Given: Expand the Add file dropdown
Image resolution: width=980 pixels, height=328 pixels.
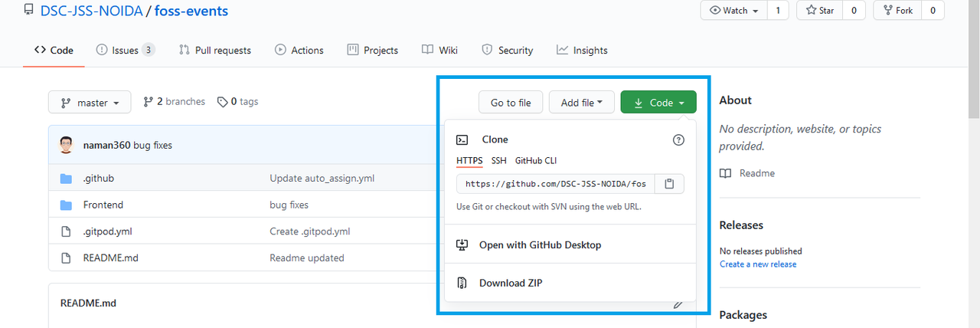Looking at the screenshot, I should (581, 103).
